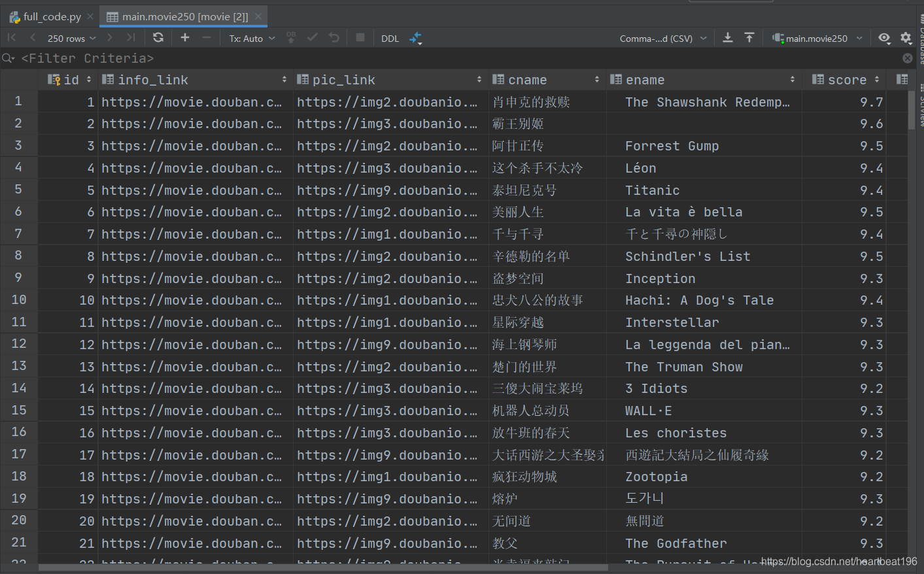This screenshot has height=574, width=924.
Task: Click the compare/transpose arrows icon next to DDL
Action: (x=416, y=39)
